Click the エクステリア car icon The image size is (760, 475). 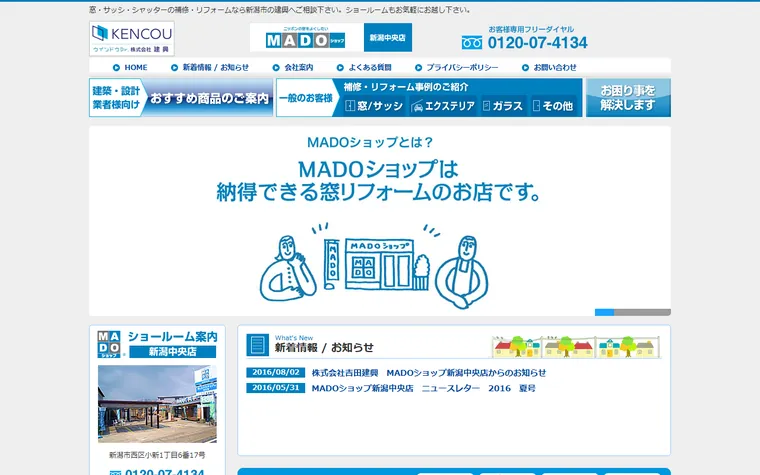point(417,106)
